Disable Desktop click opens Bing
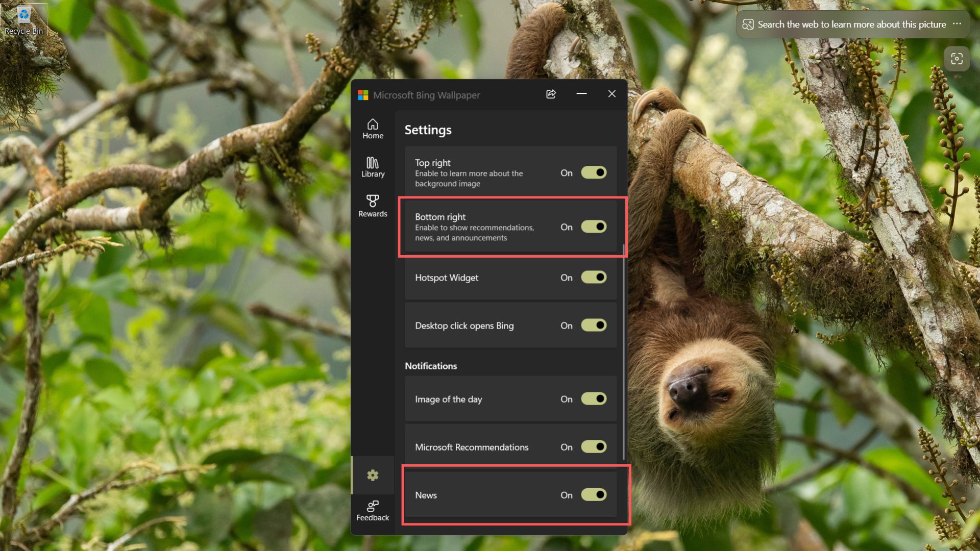This screenshot has height=551, width=980. (x=594, y=325)
